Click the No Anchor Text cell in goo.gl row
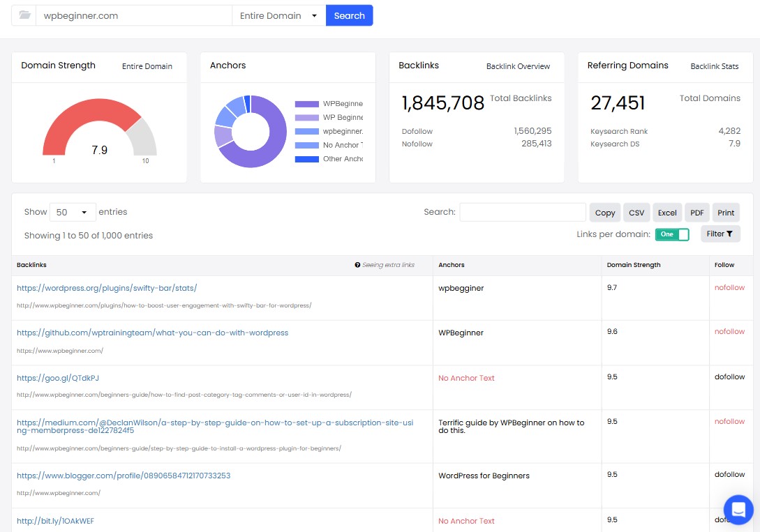Viewport: 760px width, 532px height. [x=466, y=378]
